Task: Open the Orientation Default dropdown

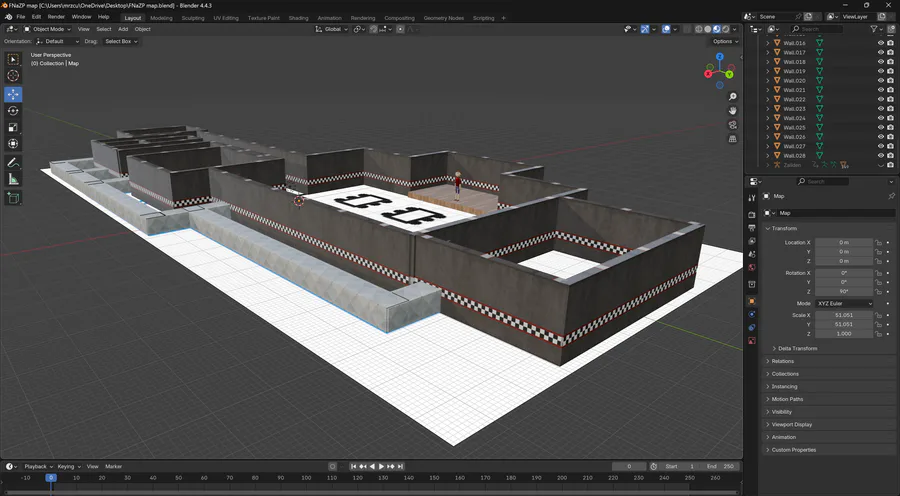Action: coord(57,41)
